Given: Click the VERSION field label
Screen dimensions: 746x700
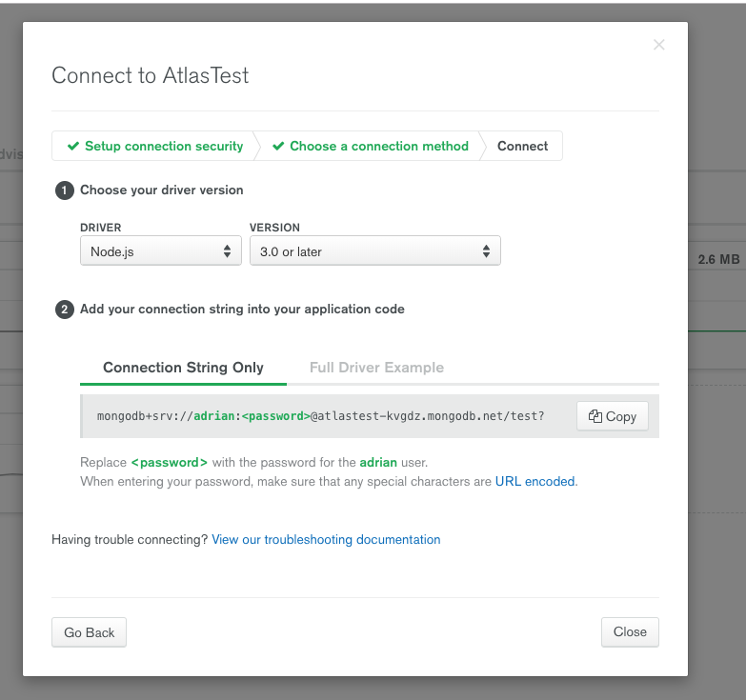Looking at the screenshot, I should tap(275, 228).
